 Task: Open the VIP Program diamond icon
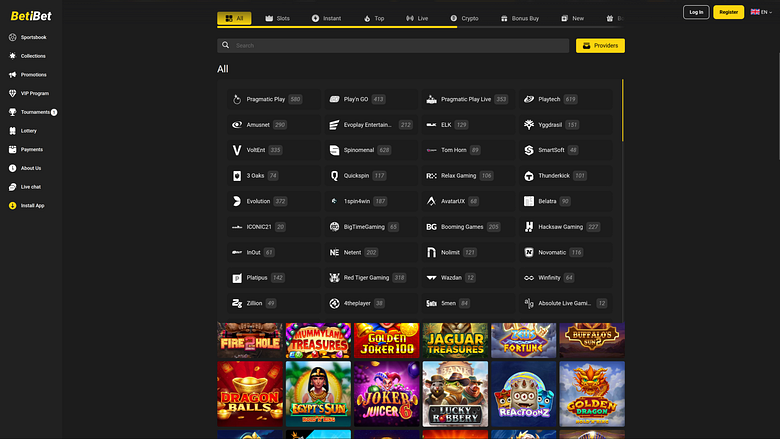(x=12, y=93)
